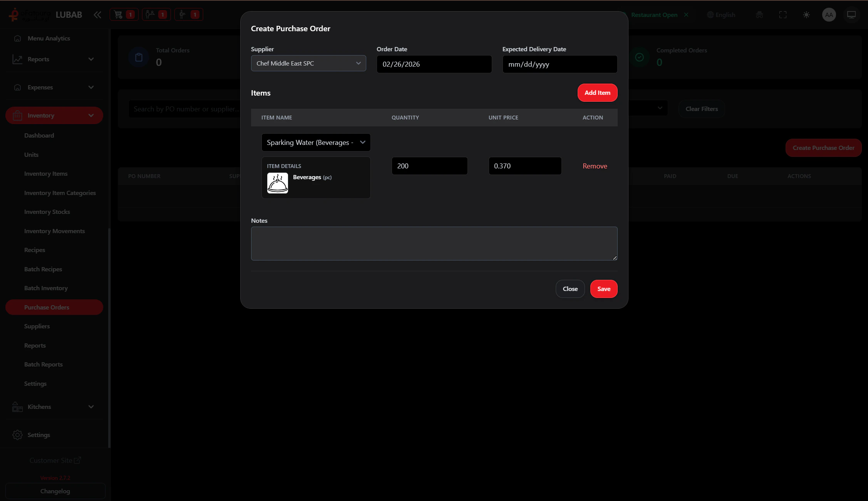Image resolution: width=868 pixels, height=501 pixels.
Task: Go to Suppliers in sidebar menu
Action: (37, 326)
